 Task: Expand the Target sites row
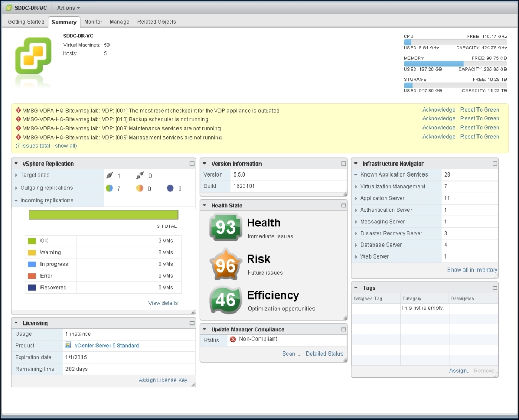click(x=16, y=175)
